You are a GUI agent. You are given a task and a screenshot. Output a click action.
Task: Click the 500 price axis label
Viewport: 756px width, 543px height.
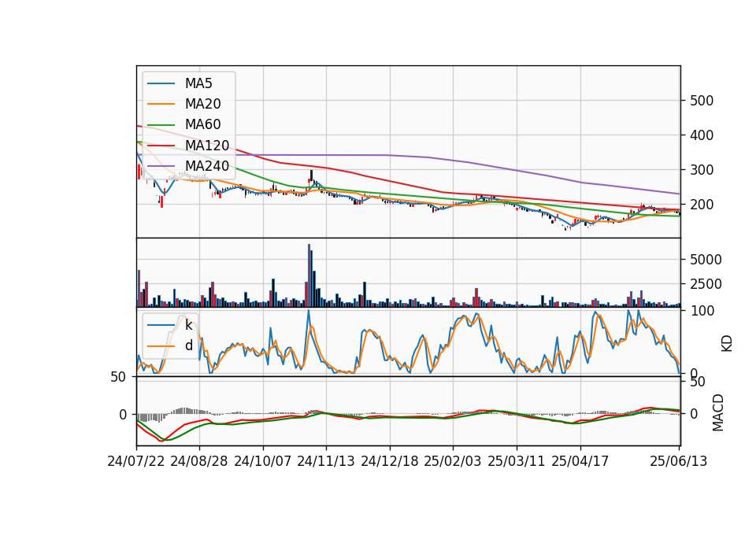[x=702, y=101]
